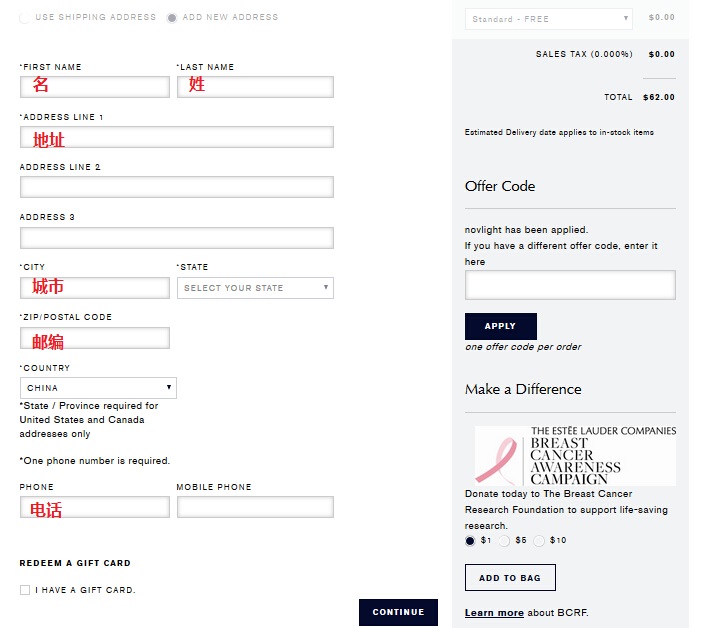Click the offer code entry box

coord(570,285)
